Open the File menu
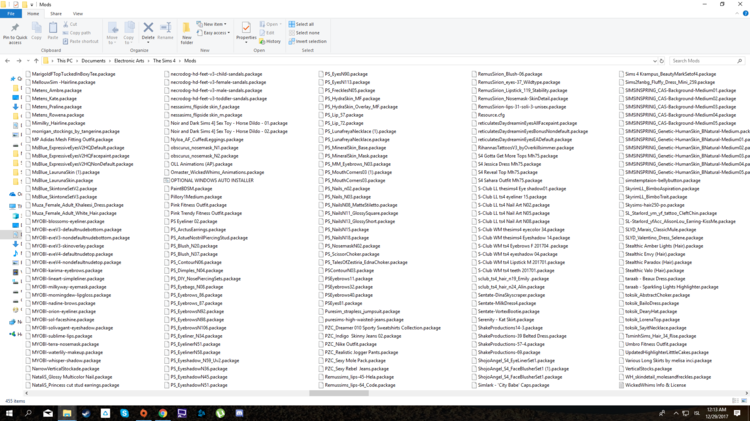This screenshot has height=421, width=750. coord(11,13)
